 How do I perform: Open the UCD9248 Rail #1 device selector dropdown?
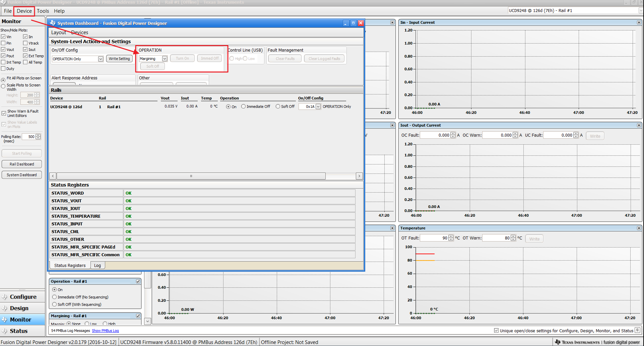point(641,11)
